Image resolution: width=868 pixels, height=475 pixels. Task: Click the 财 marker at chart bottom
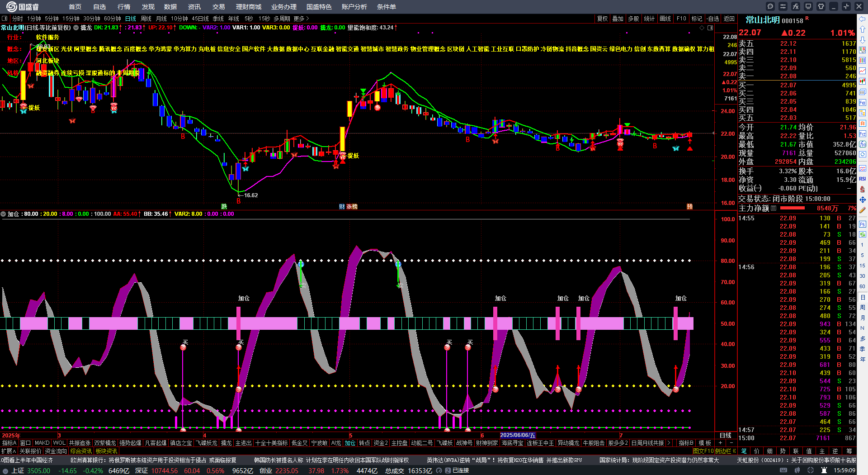tap(342, 206)
